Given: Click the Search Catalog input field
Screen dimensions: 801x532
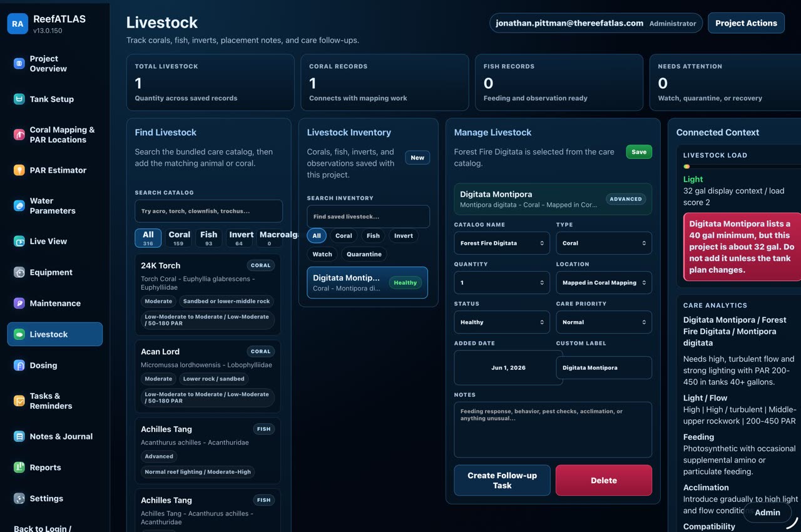Looking at the screenshot, I should (x=208, y=211).
